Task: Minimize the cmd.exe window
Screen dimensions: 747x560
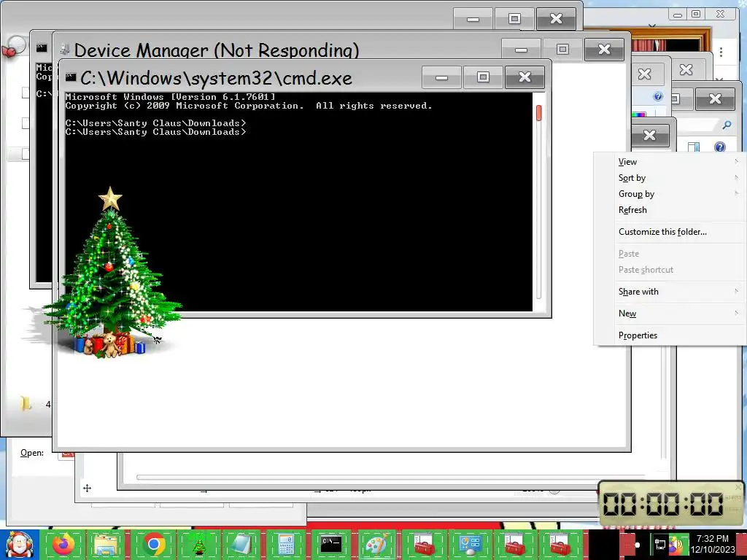Action: (x=441, y=77)
